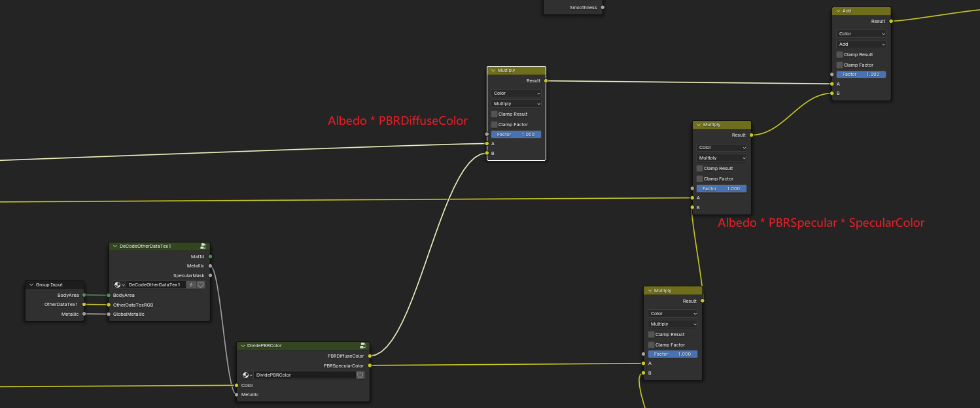Enable Clamp Result in the Add node
Screen dimensions: 980x408
839,54
